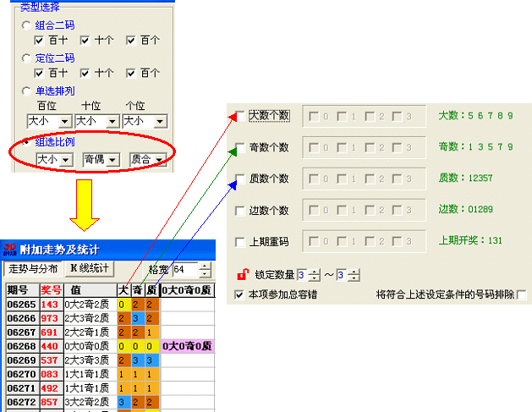
Task: Switch to the 走势与分布 tab
Action: 32,270
